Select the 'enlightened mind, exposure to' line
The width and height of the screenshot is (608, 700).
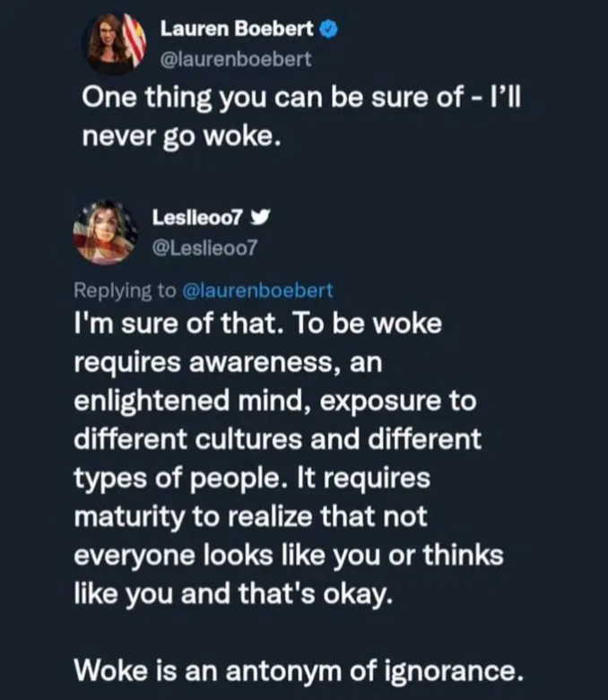pos(275,402)
